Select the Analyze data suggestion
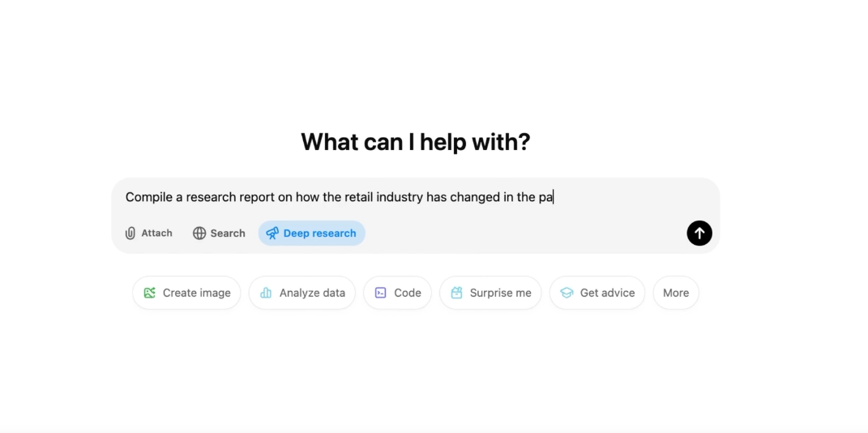 (x=302, y=293)
